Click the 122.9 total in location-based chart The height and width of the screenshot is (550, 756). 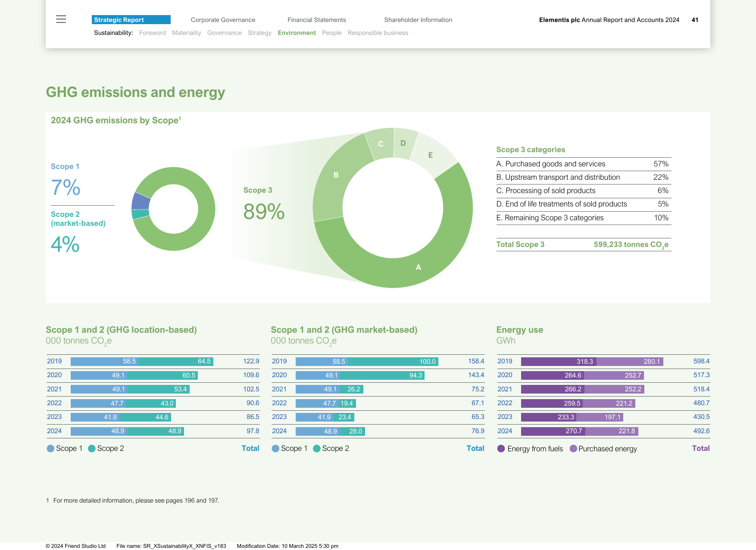pyautogui.click(x=251, y=361)
